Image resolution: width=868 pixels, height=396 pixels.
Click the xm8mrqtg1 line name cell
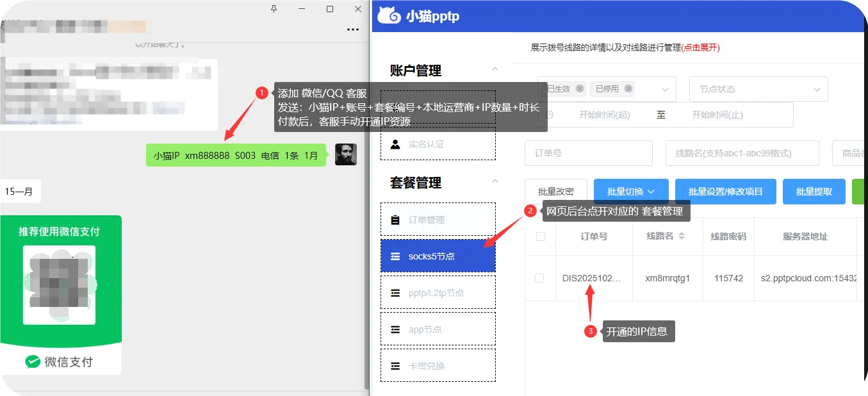pyautogui.click(x=667, y=278)
